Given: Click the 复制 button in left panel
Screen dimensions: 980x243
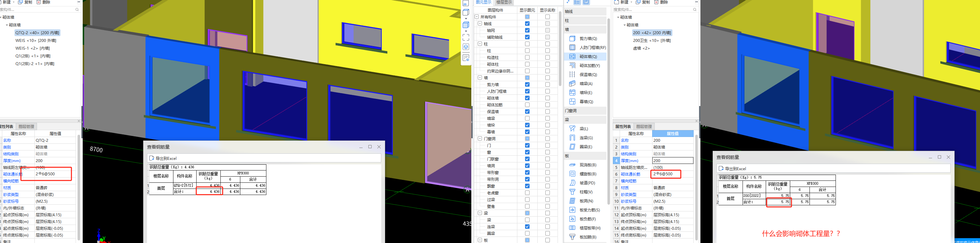Looking at the screenshot, I should coord(25,2).
